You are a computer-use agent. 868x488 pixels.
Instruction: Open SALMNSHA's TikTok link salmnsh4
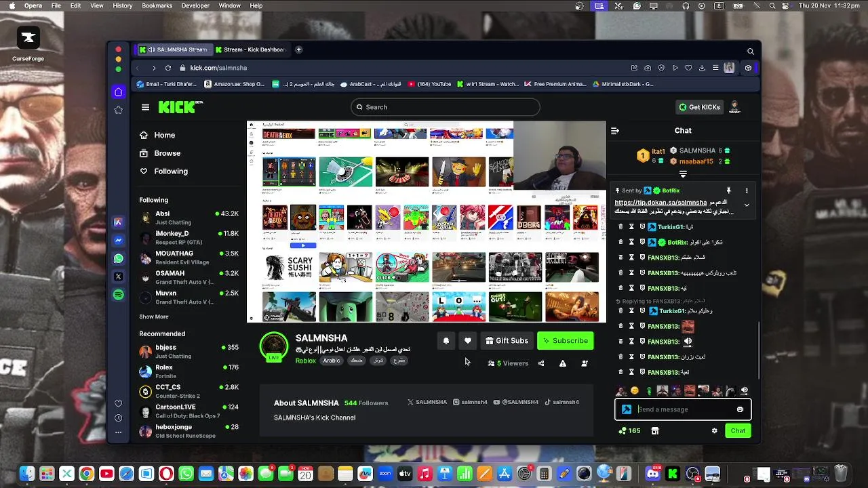561,402
